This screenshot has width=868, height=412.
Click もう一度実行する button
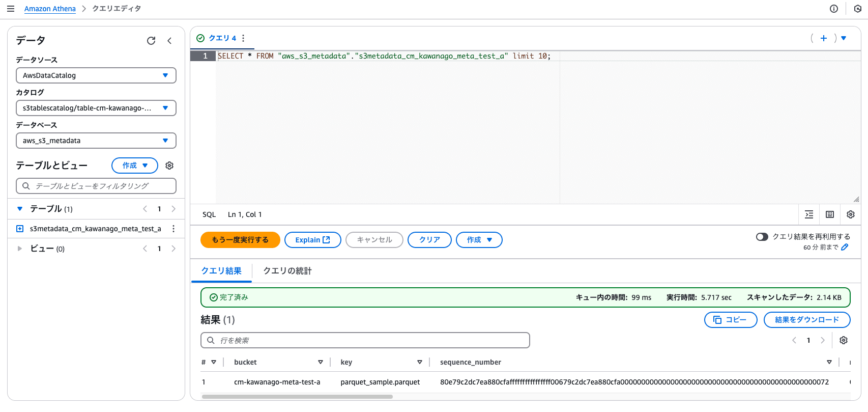pos(240,240)
